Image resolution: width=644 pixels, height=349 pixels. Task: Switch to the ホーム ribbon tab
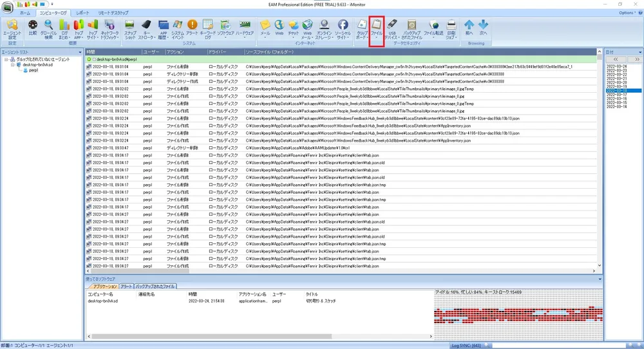(25, 13)
